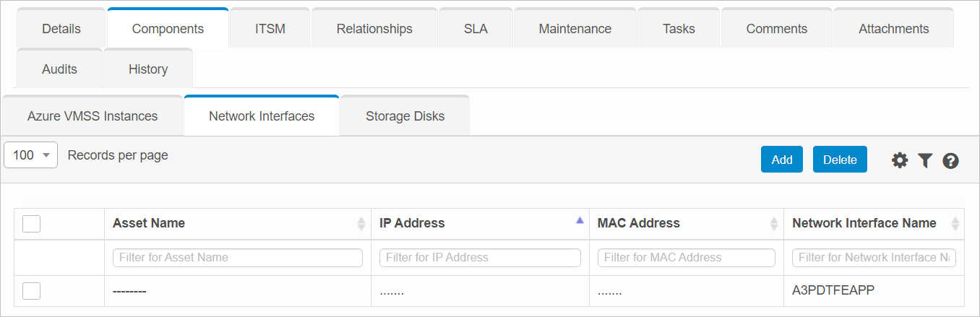
Task: Open the Azure VMSS Instances tab
Action: pos(93,116)
